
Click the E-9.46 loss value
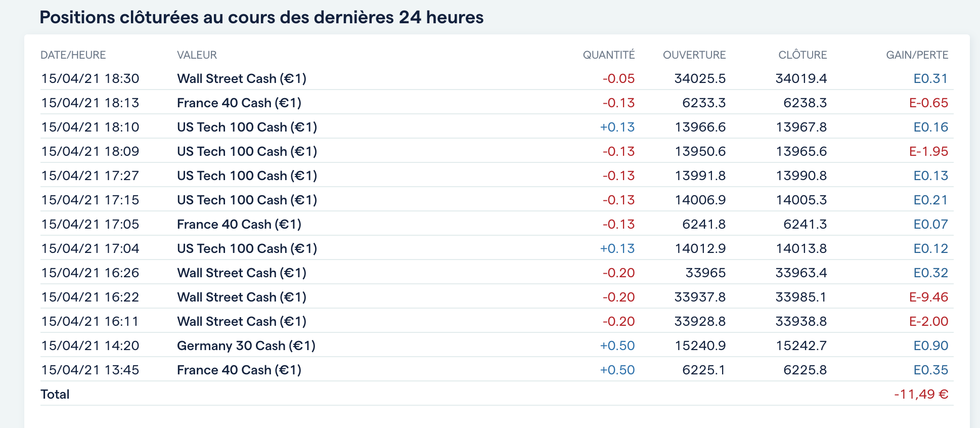click(928, 297)
